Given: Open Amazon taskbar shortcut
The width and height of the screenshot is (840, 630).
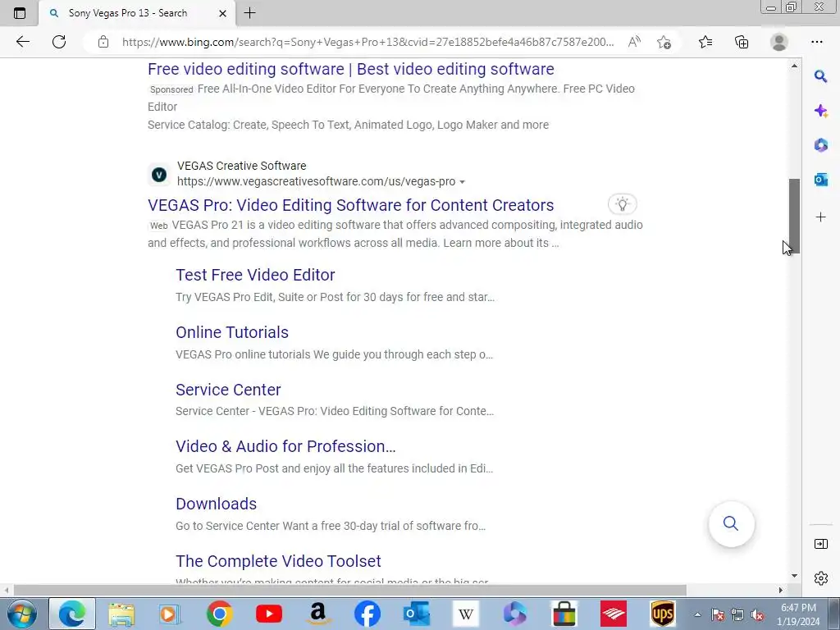Looking at the screenshot, I should (x=318, y=614).
